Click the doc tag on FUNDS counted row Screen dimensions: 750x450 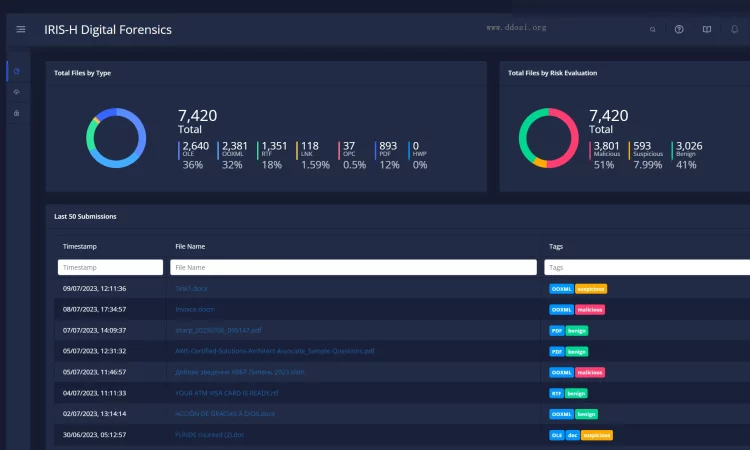[x=573, y=435]
